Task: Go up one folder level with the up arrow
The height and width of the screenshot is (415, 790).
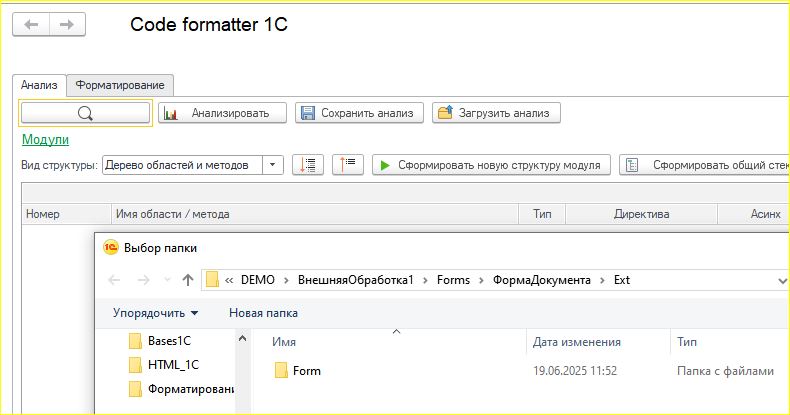Action: point(188,280)
